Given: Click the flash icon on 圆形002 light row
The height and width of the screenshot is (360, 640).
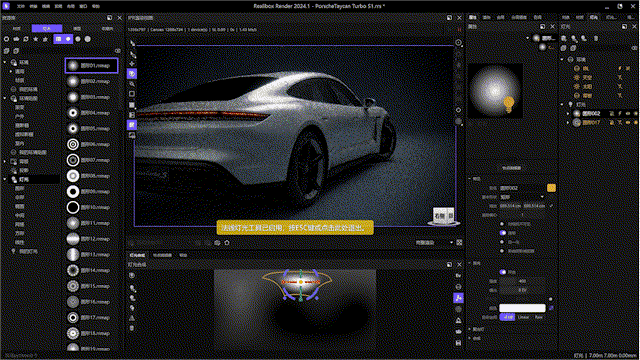Looking at the screenshot, I should [x=620, y=113].
